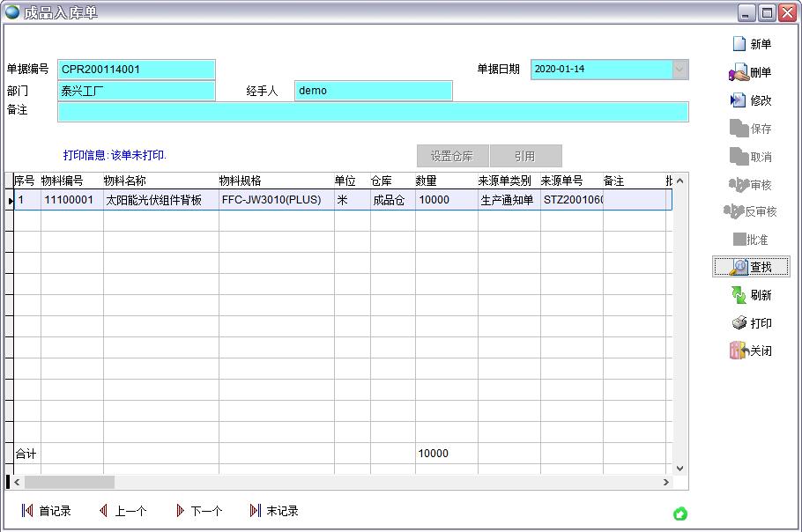Click the 经手人 field containing demo
The width and height of the screenshot is (802, 532).
pos(373,91)
